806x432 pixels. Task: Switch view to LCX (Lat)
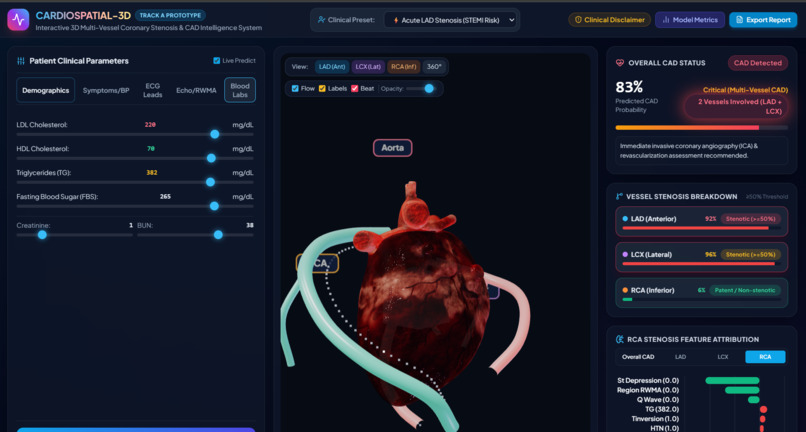click(x=368, y=67)
